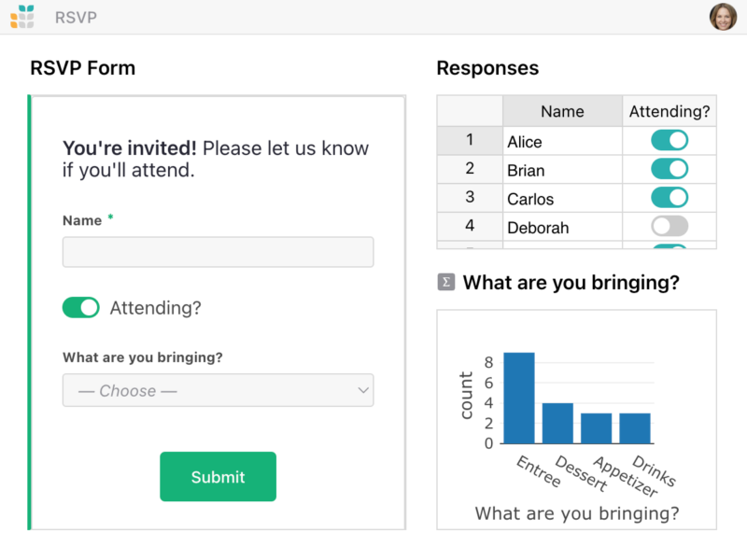The height and width of the screenshot is (560, 747).
Task: Toggle Alice's attending switch off
Action: 669,141
